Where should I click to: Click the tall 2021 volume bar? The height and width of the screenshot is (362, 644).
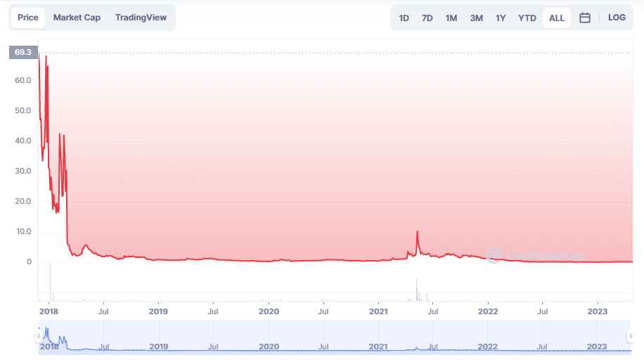tap(416, 290)
